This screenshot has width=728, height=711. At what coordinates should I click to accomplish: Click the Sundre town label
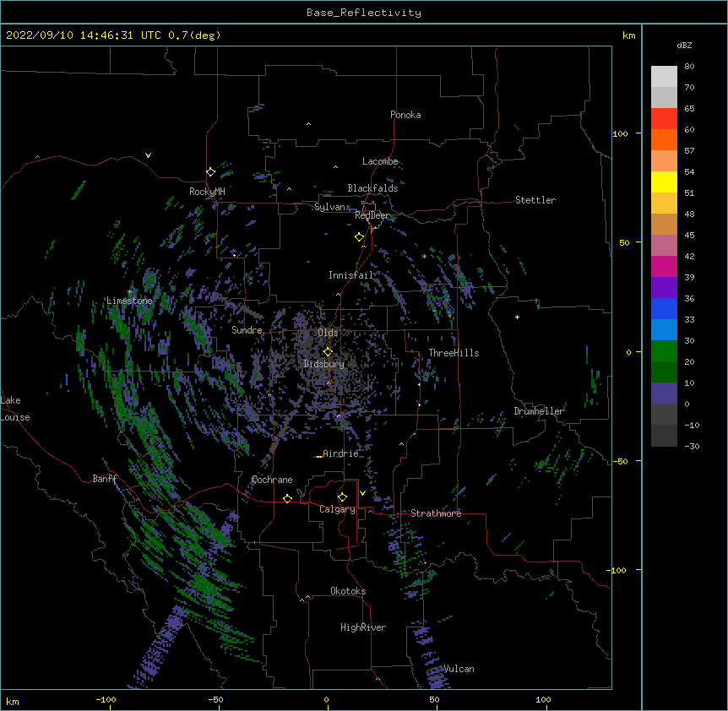[x=247, y=330]
